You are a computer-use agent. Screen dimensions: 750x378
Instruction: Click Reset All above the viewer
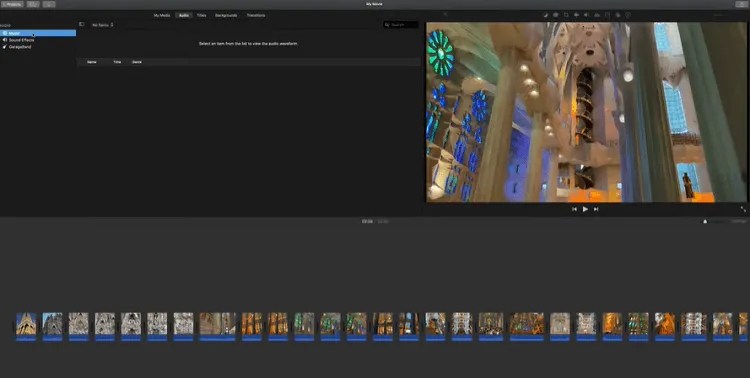pos(718,15)
